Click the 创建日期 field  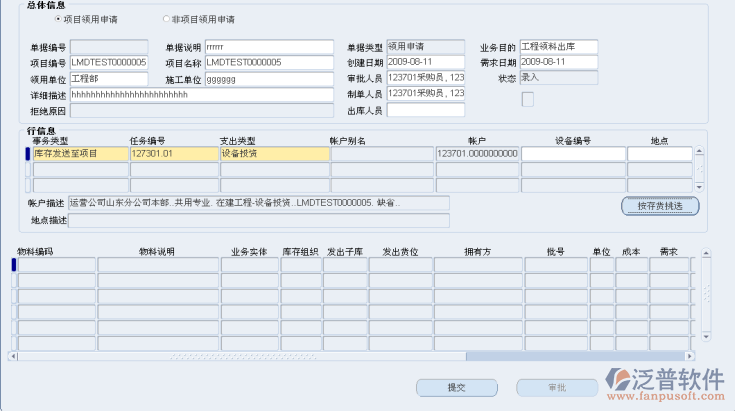(x=426, y=62)
